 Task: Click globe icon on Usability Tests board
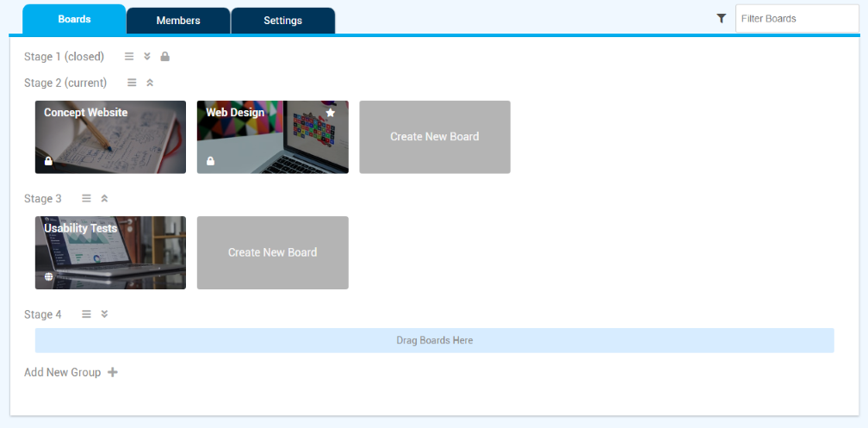pyautogui.click(x=48, y=277)
